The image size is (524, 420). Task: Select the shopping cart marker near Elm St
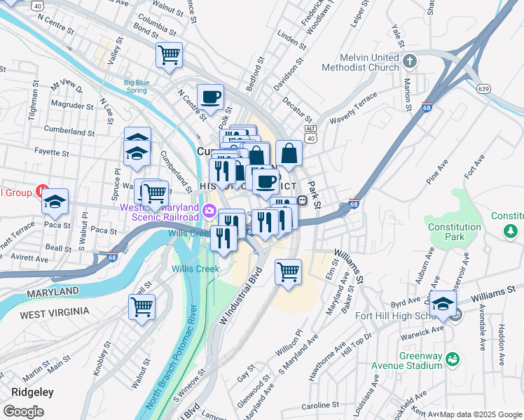click(289, 272)
